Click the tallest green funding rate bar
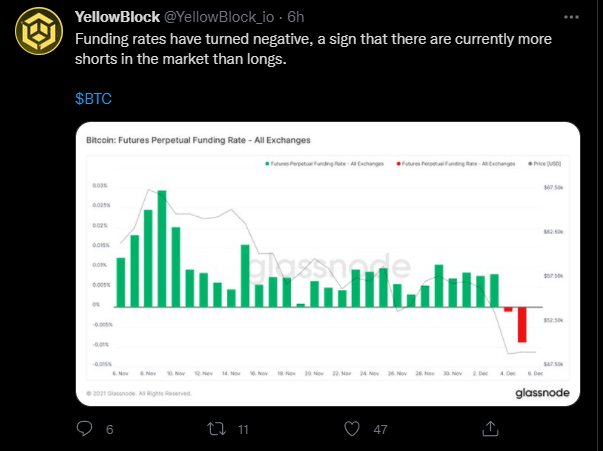The height and width of the screenshot is (451, 603). pos(162,249)
